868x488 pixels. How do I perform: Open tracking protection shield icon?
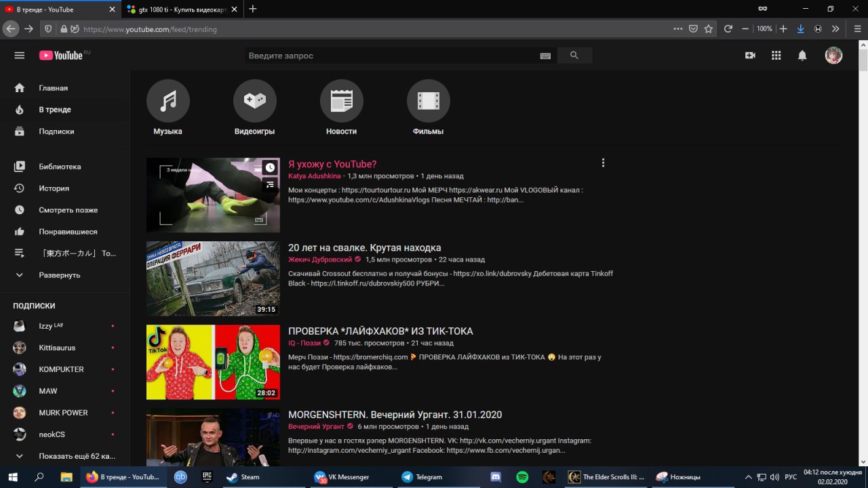48,29
